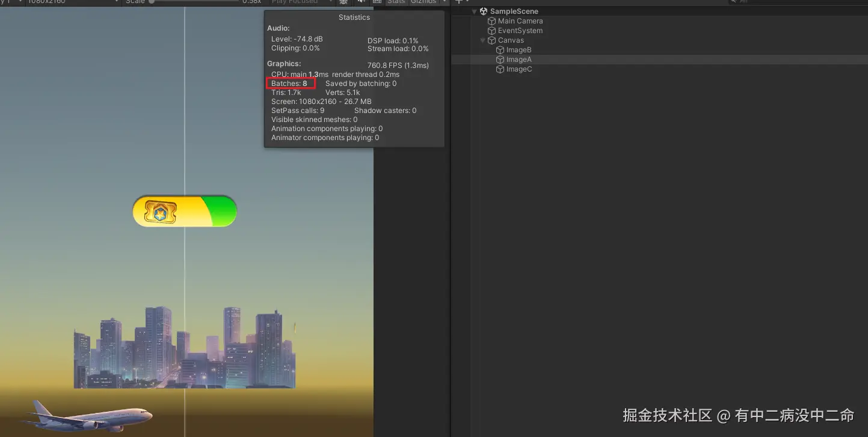Click the 'Batches: 8' statistic
The height and width of the screenshot is (437, 868).
tap(289, 84)
